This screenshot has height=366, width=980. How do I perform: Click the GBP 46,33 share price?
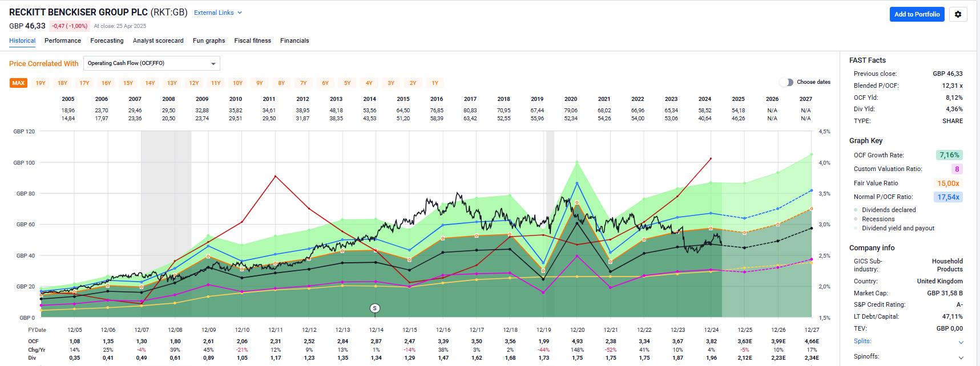27,26
